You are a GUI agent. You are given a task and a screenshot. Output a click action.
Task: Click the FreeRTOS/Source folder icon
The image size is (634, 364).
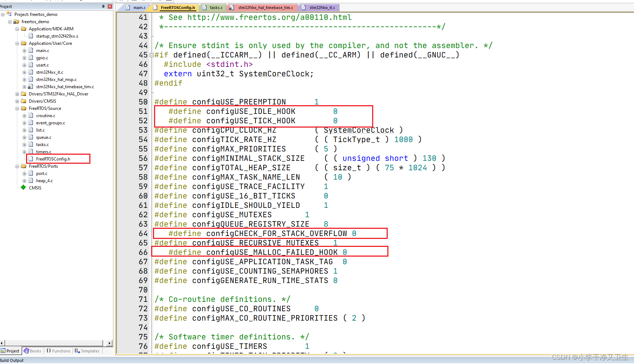24,108
